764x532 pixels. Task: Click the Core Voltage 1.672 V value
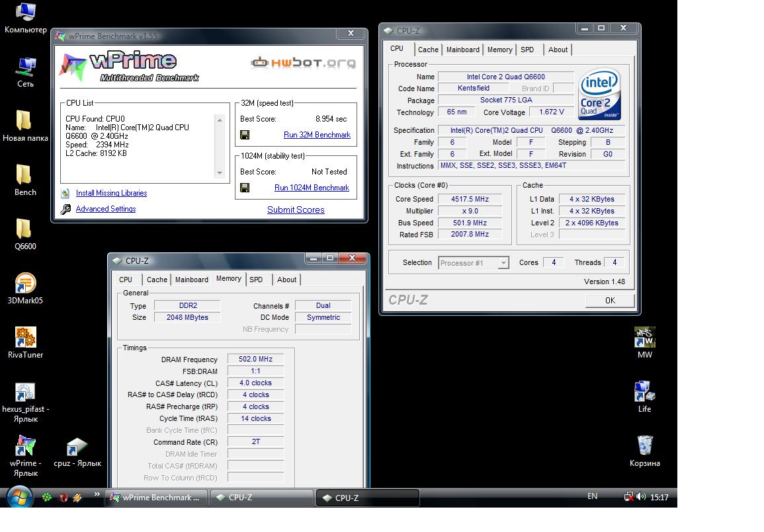(552, 112)
